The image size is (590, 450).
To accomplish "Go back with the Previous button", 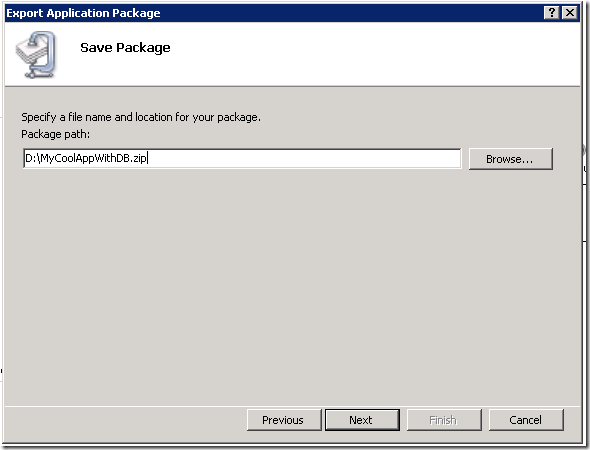I will pos(284,420).
